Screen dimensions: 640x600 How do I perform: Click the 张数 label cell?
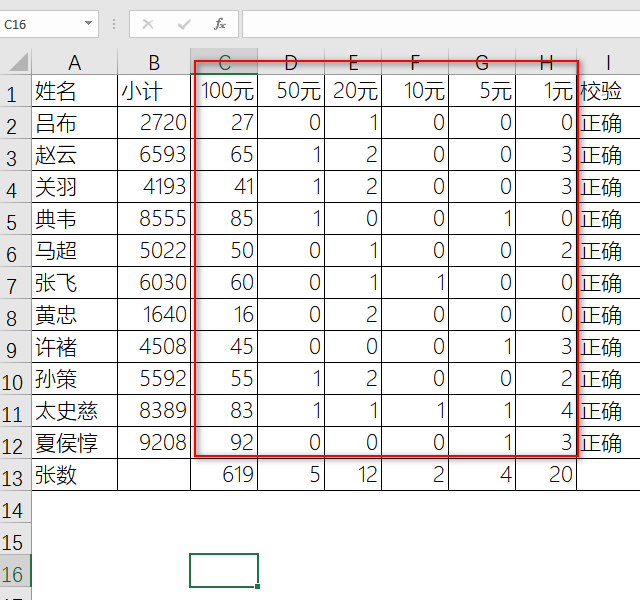pos(74,475)
